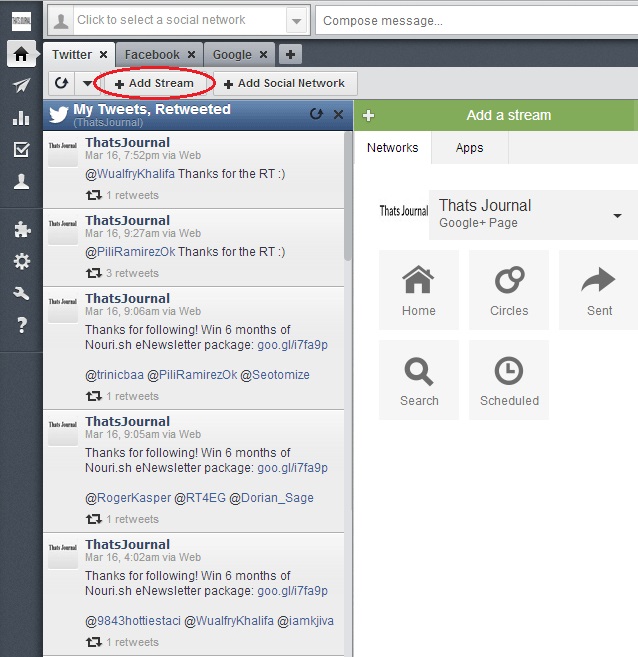Select the Circles stream tile

click(509, 290)
